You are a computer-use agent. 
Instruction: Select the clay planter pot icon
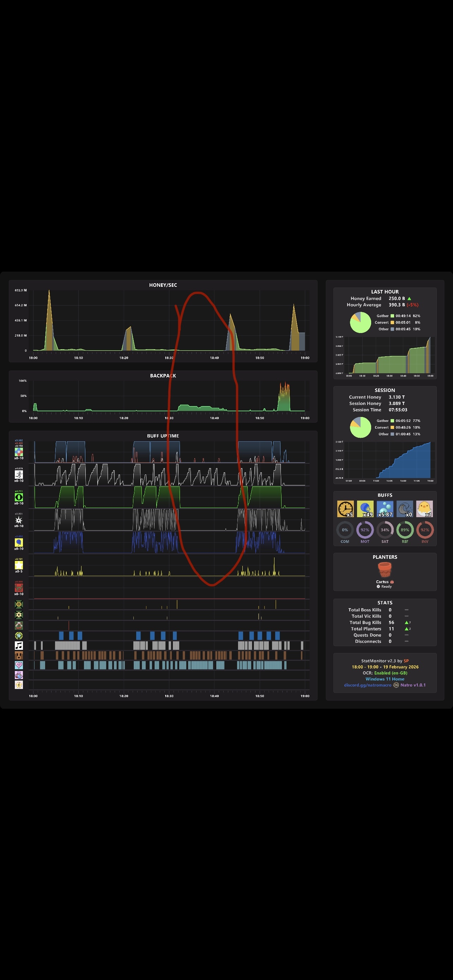(385, 570)
